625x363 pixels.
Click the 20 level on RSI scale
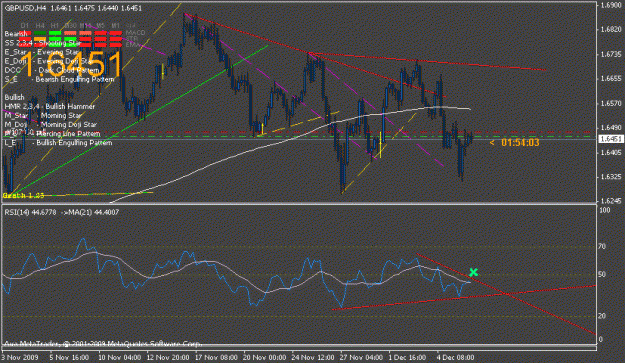click(x=602, y=316)
